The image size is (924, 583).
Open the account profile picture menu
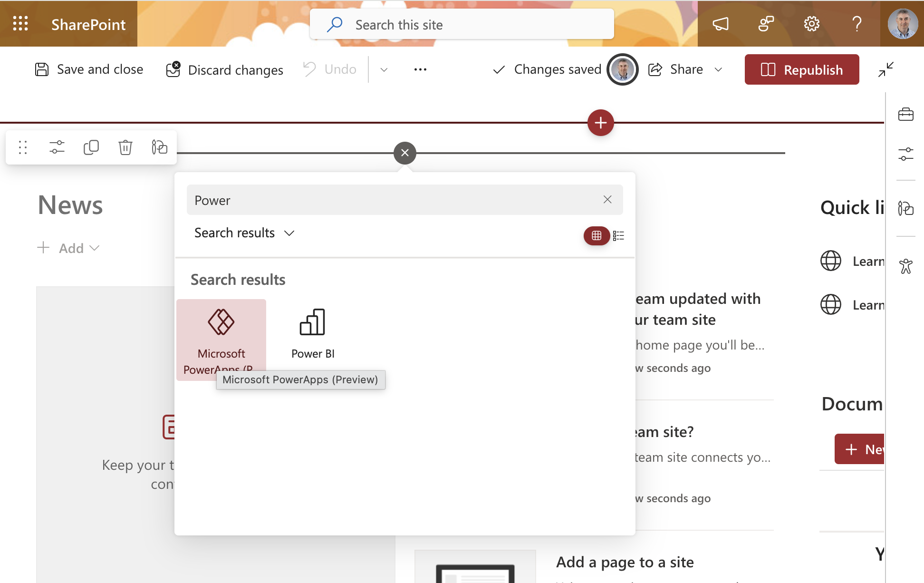click(x=902, y=24)
